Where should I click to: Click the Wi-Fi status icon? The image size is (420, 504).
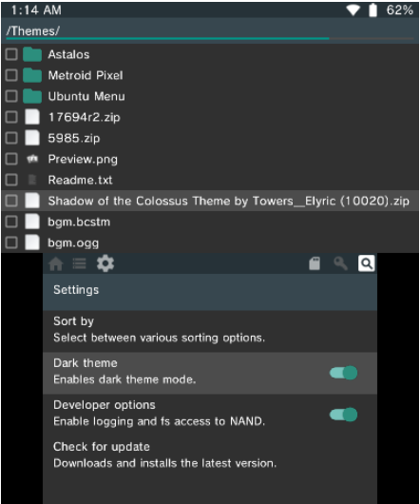point(353,10)
